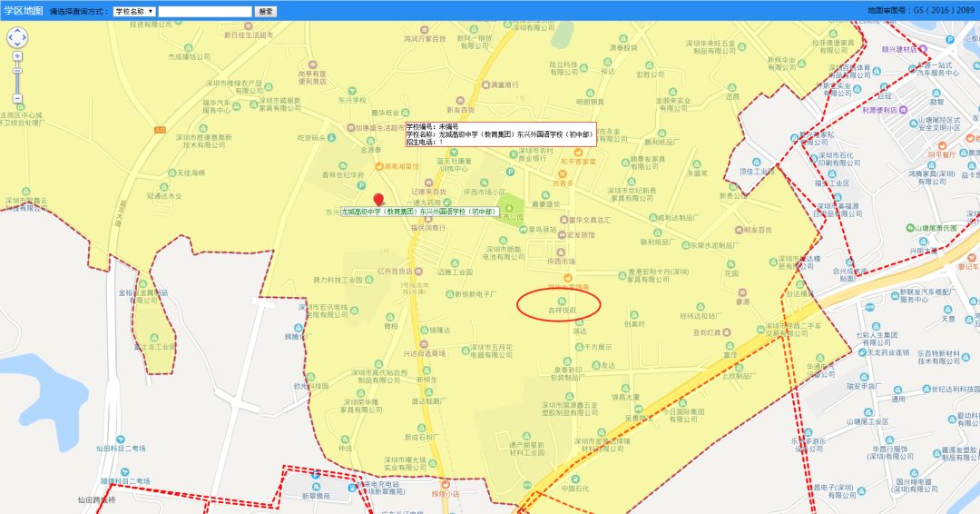Click the 新翠雅苑 map label
Screen dimensions: 980x514
[x=316, y=496]
